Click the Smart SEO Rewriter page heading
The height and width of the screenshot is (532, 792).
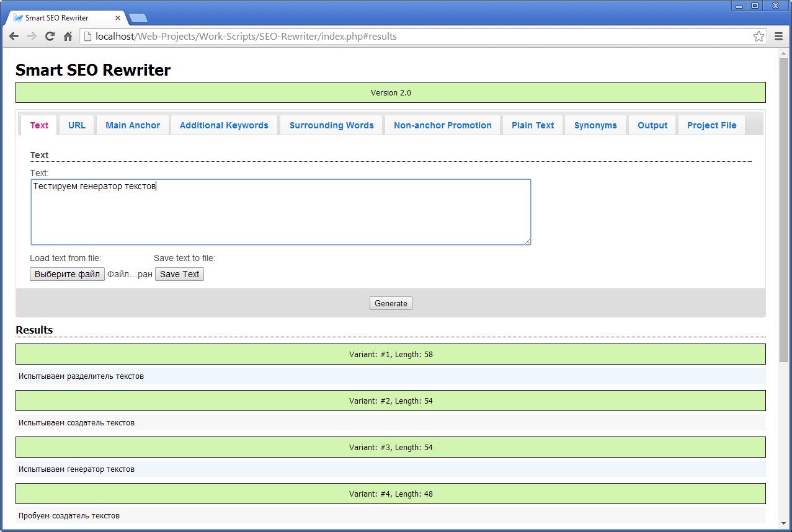coord(93,70)
